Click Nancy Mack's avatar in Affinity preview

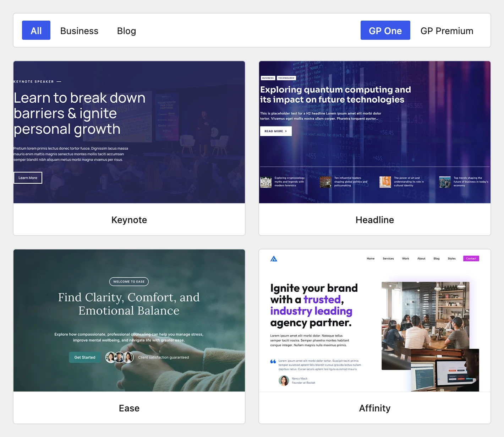coord(284,381)
